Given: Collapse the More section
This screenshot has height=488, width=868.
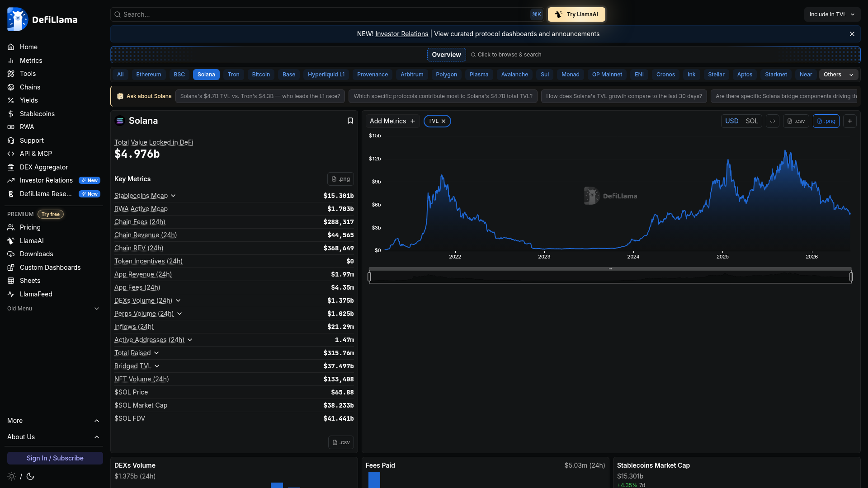Looking at the screenshot, I should tap(53, 421).
